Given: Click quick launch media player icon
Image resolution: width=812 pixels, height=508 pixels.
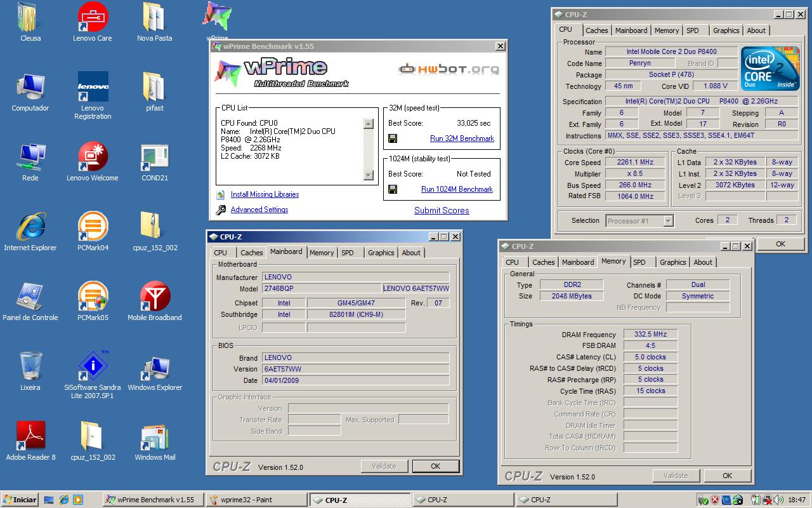Looking at the screenshot, I should coord(77,500).
